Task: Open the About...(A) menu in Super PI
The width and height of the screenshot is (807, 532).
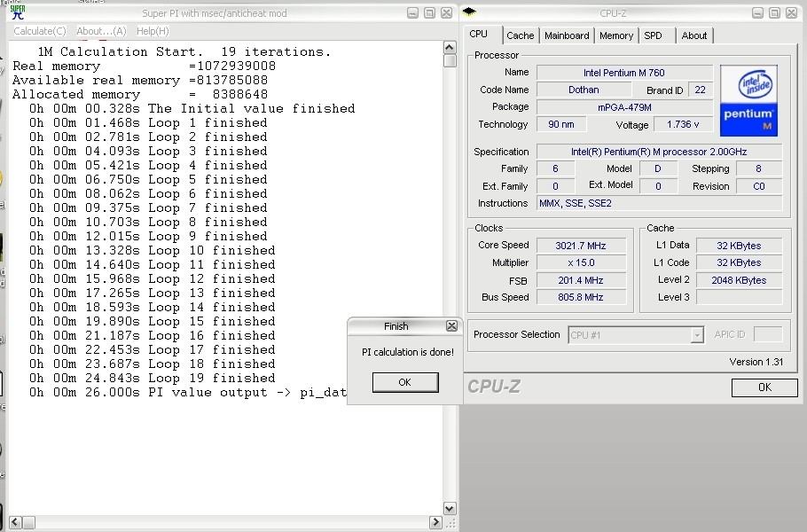Action: pos(101,31)
